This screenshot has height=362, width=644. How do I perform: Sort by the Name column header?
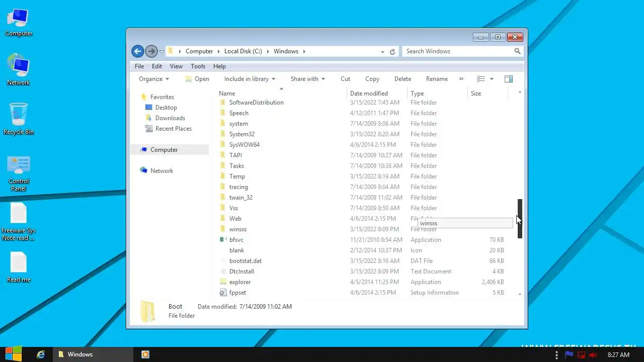coord(282,94)
